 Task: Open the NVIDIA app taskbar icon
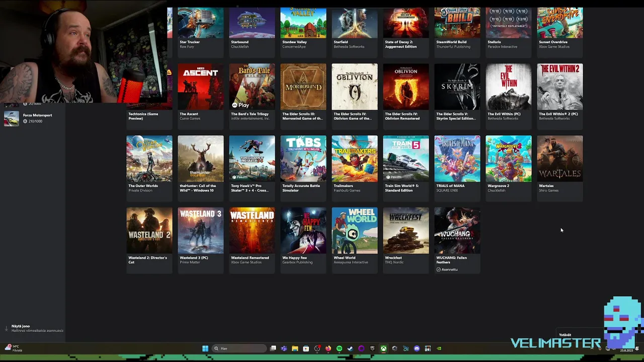[x=439, y=348]
